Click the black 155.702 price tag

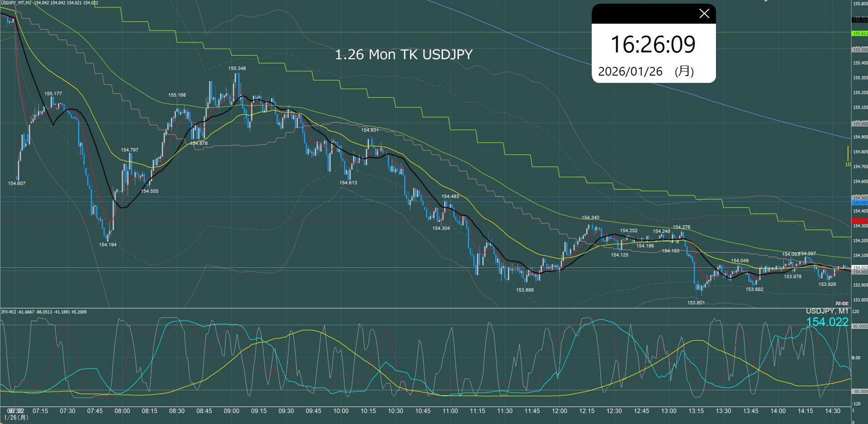pyautogui.click(x=859, y=20)
